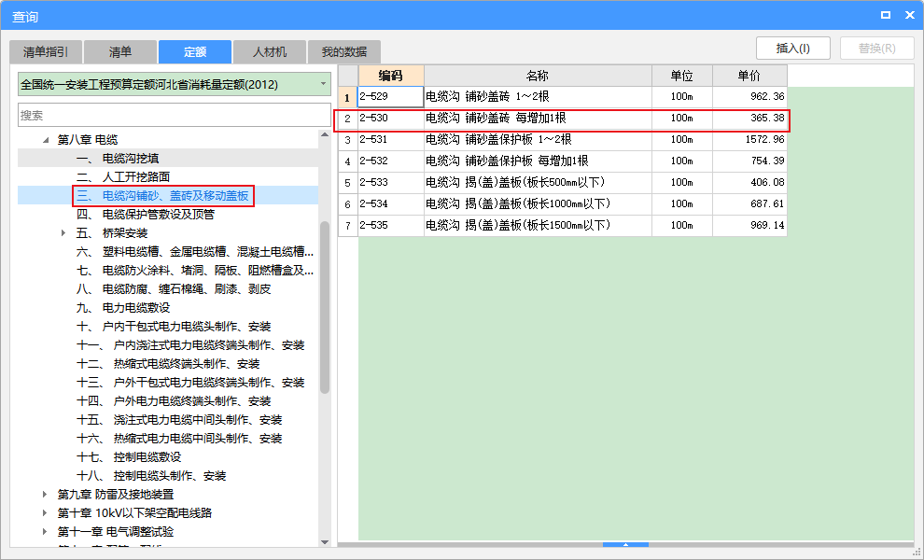This screenshot has height=560, width=924.
Task: Select 十六、热缩式电力电缆中间头制作、安装
Action: (180, 439)
